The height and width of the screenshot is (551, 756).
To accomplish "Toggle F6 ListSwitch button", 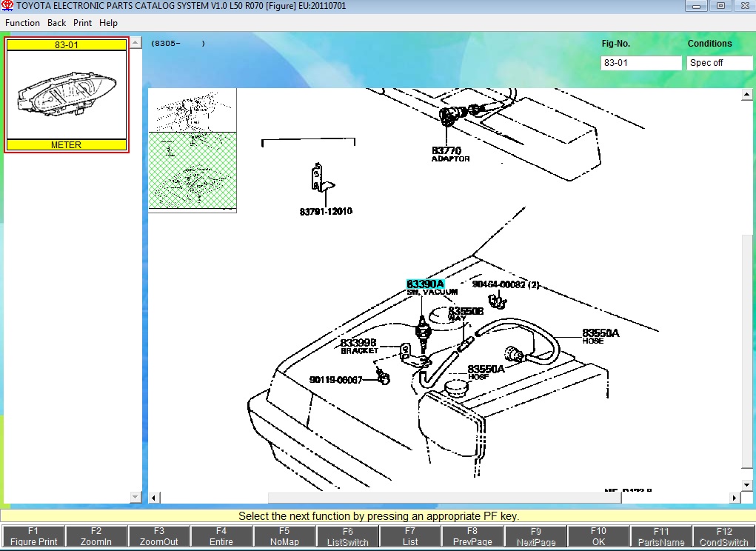I will 347,536.
